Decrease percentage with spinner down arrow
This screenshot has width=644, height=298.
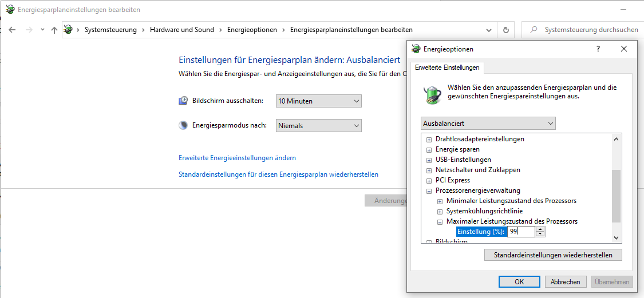pyautogui.click(x=540, y=235)
